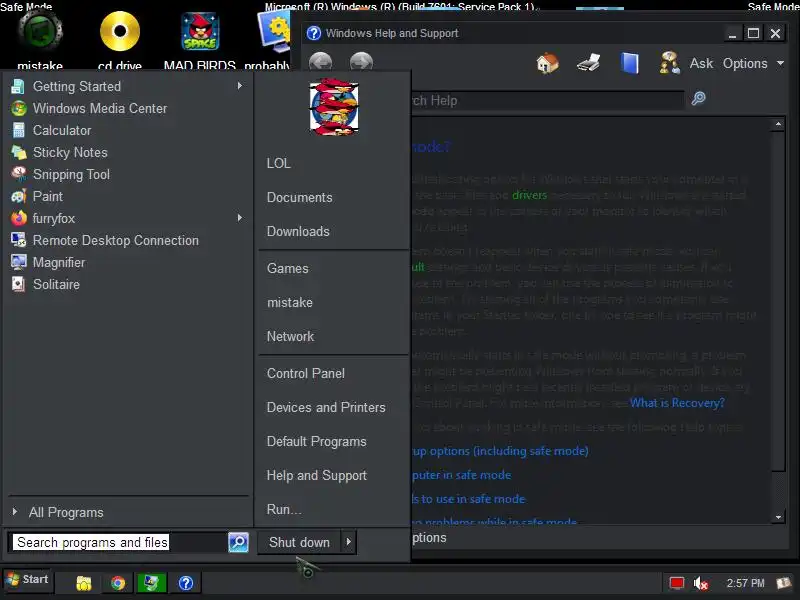This screenshot has width=800, height=600.
Task: Expand Getting Started submenu arrow
Action: click(x=239, y=86)
